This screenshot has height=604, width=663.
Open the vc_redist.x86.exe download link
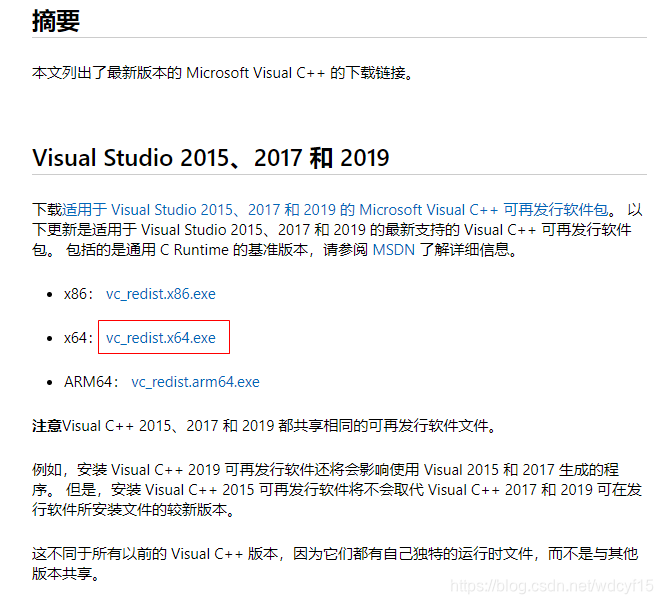click(x=161, y=294)
